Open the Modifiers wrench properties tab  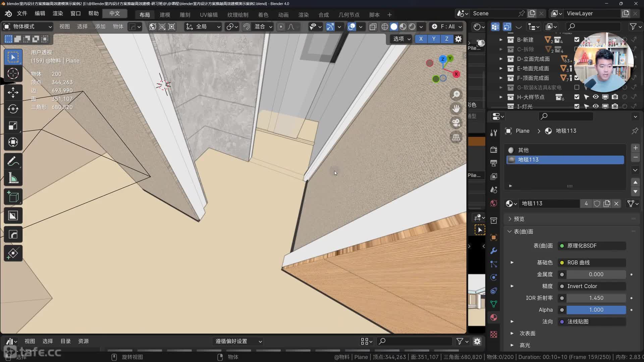pos(493,251)
